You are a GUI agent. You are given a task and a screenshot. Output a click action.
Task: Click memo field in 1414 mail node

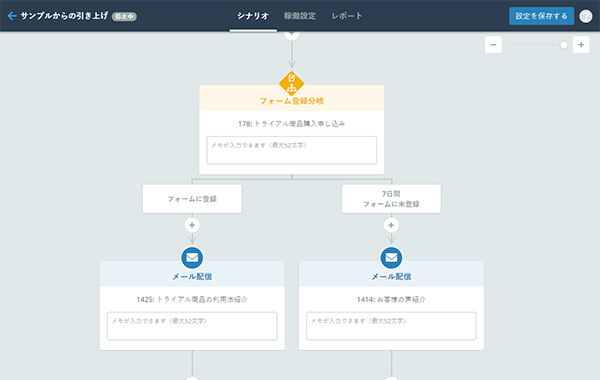tap(391, 326)
